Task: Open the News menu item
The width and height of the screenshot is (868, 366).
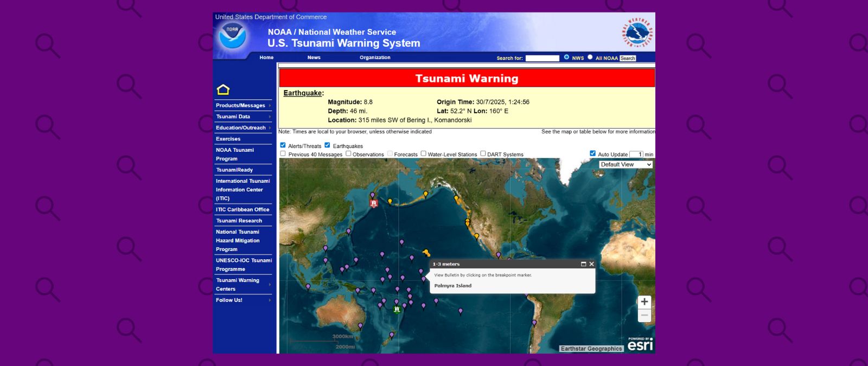Action: coord(314,57)
